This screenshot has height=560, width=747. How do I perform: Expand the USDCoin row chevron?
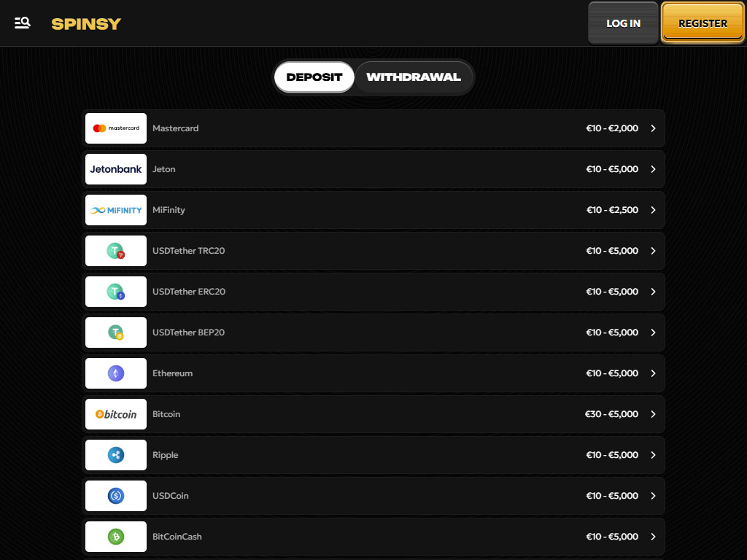[653, 496]
